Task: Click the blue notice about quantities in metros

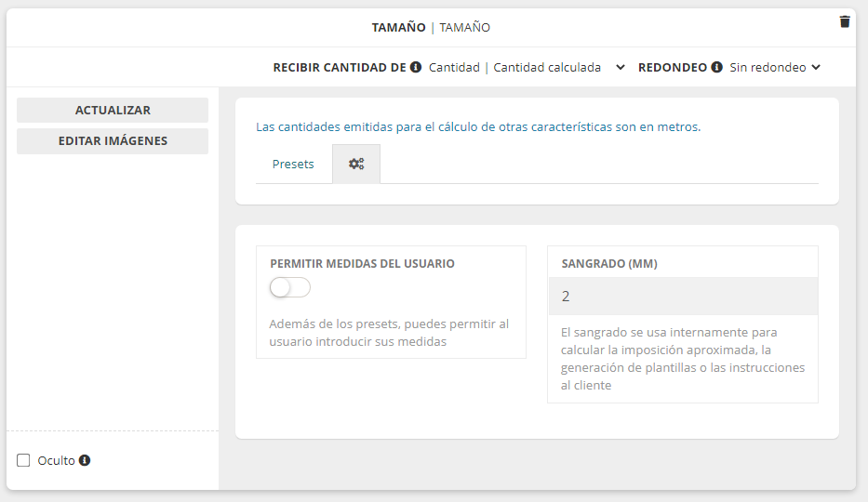Action: [x=477, y=126]
